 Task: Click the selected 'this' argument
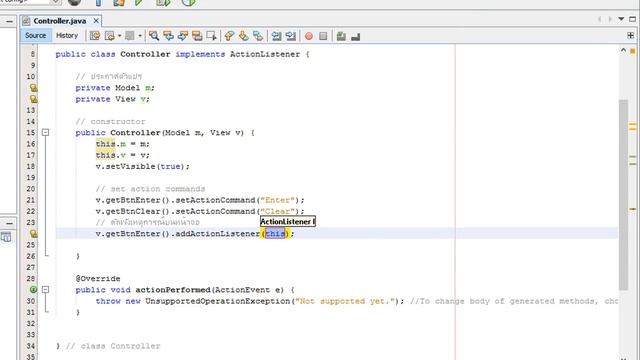(x=276, y=233)
